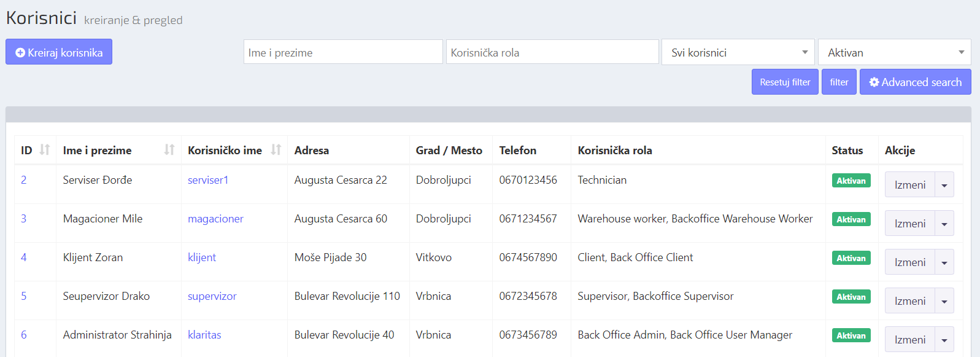Edit Seupervizor Drako via Izmeni
980x357 pixels.
point(909,301)
